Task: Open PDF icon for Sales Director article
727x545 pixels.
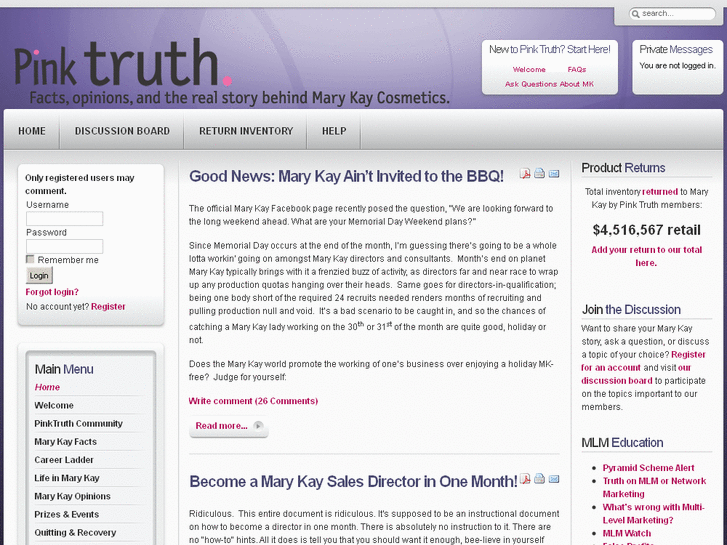Action: tap(525, 479)
